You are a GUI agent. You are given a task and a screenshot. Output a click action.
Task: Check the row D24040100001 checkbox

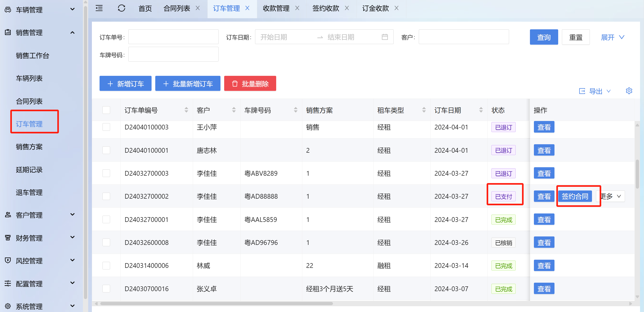pos(106,150)
